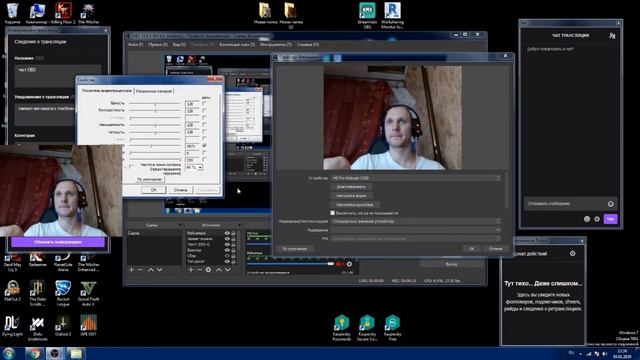Click the Настройка видео button
The image size is (640, 360).
[x=351, y=196]
